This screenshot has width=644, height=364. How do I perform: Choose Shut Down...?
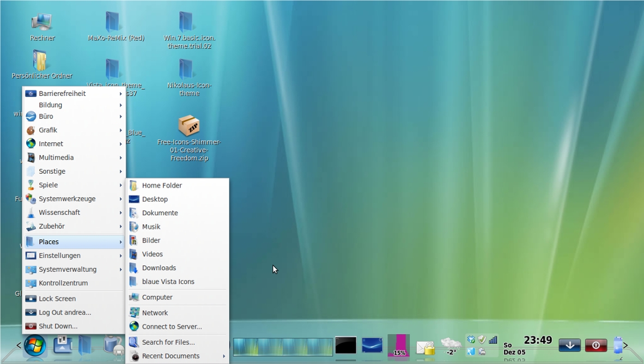point(74,326)
